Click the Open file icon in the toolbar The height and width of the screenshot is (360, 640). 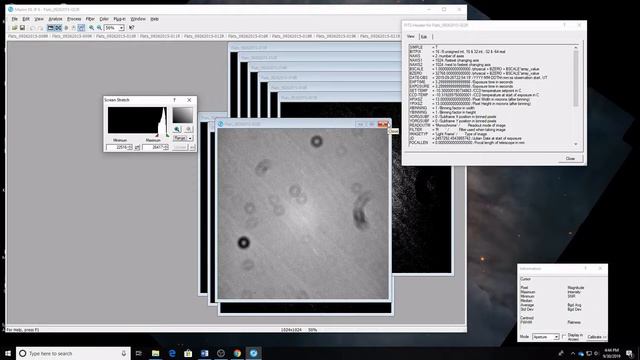click(14, 28)
